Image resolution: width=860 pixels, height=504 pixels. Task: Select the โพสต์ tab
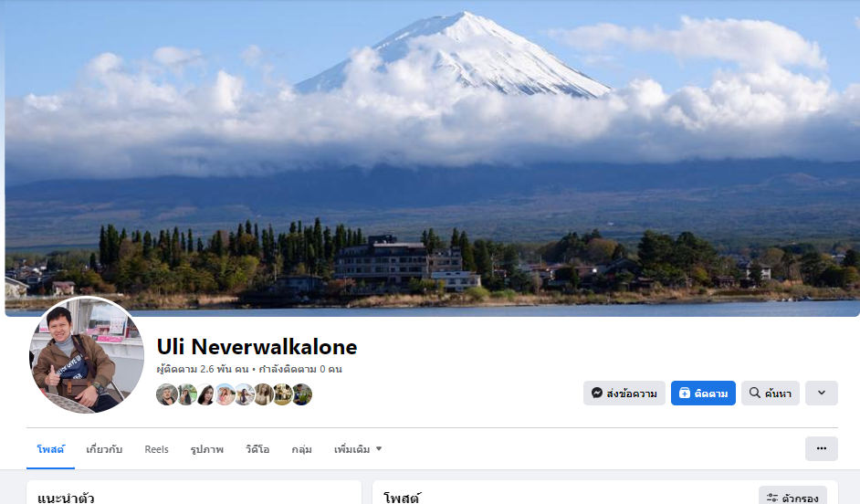[x=50, y=449]
